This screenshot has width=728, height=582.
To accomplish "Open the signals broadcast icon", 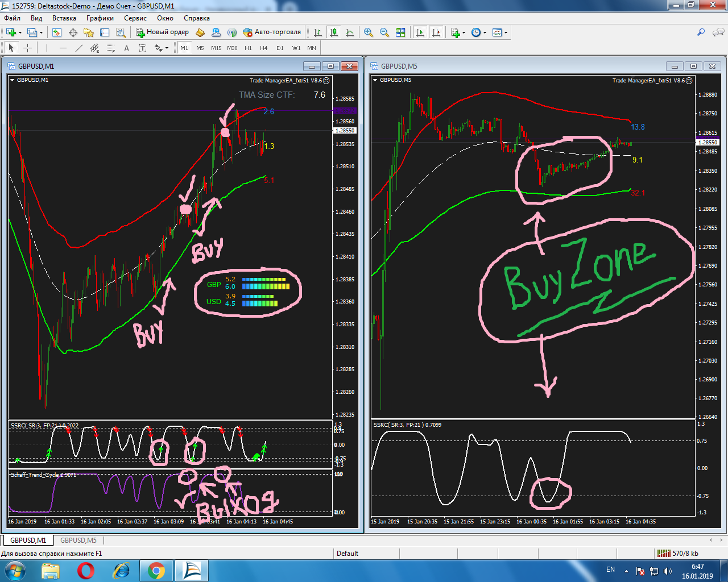I will click(232, 32).
